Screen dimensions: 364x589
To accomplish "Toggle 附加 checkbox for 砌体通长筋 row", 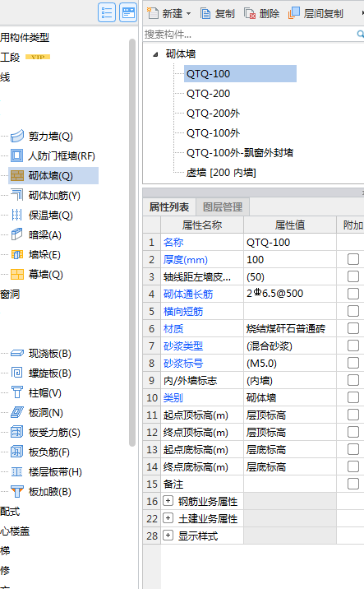I will [x=353, y=294].
